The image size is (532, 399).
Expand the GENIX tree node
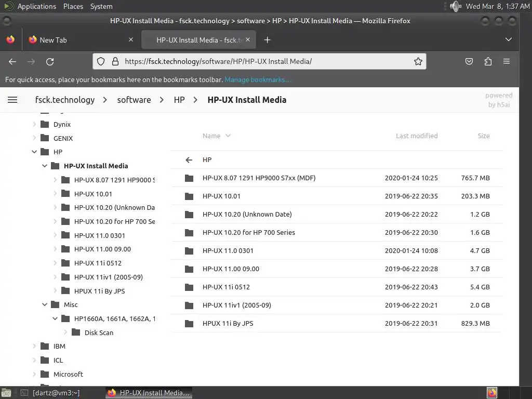tap(34, 138)
